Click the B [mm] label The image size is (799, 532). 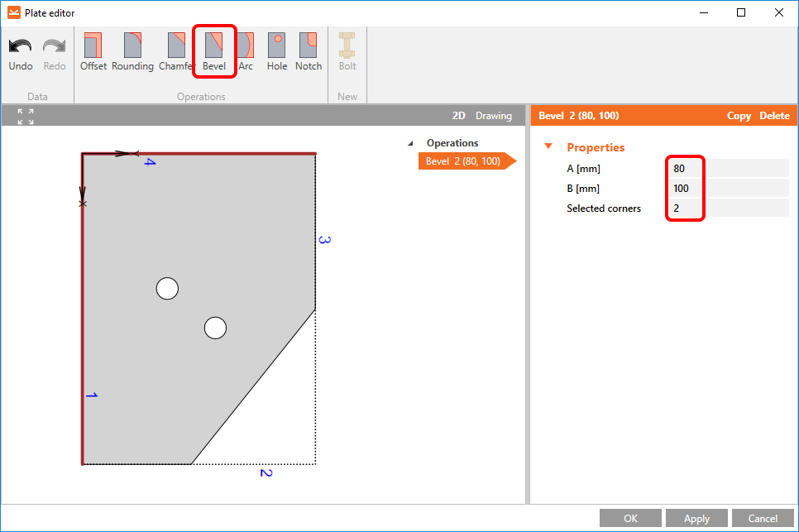tap(583, 189)
